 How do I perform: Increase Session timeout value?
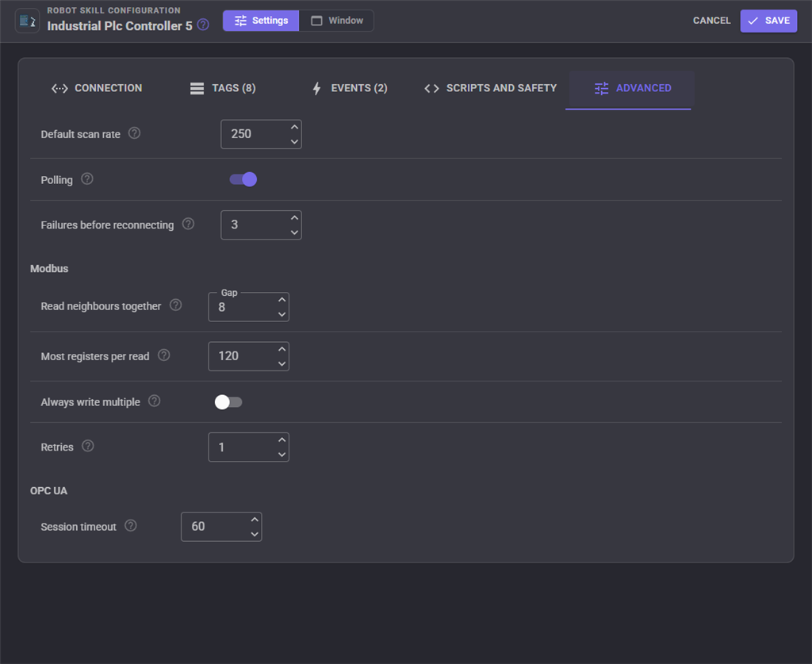point(255,520)
